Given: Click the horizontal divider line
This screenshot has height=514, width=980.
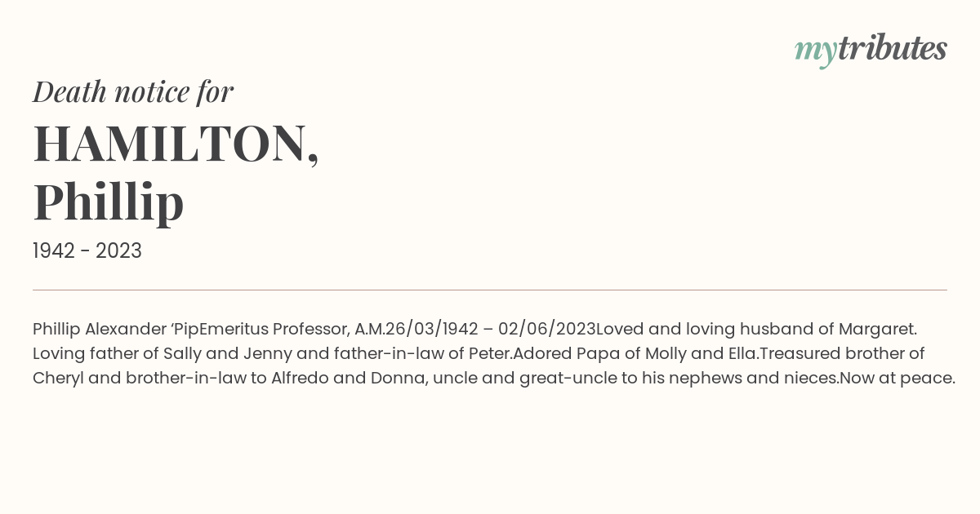Looking at the screenshot, I should [490, 290].
